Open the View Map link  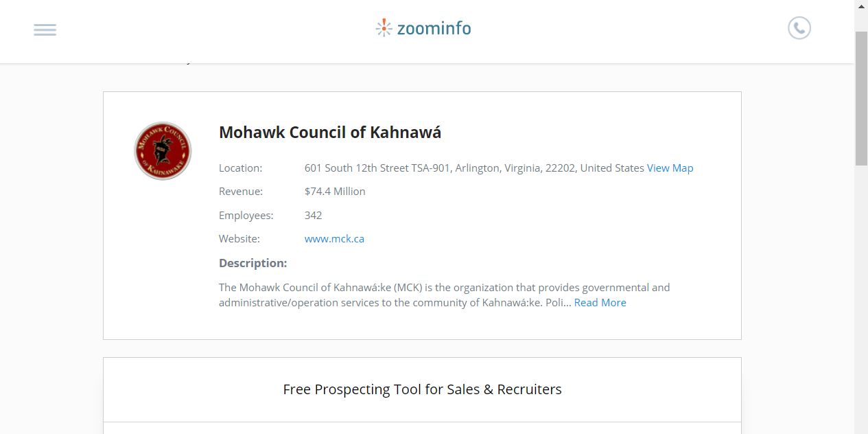(x=670, y=168)
